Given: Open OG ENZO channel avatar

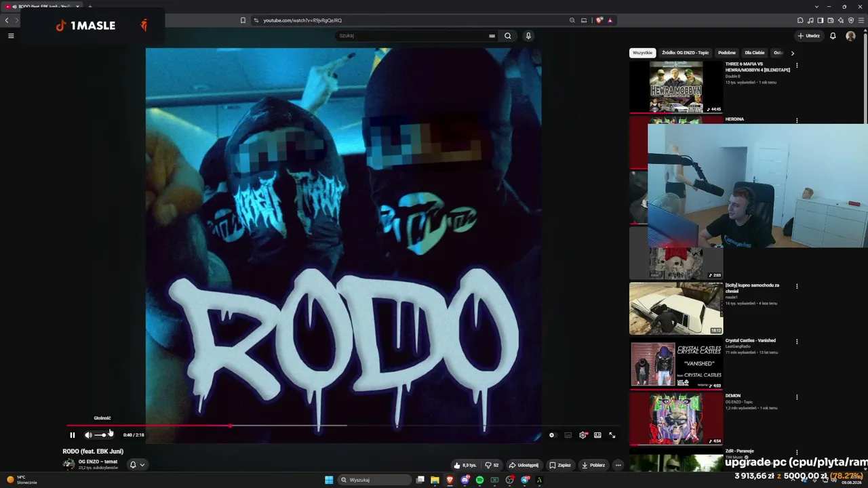Looking at the screenshot, I should 68,464.
